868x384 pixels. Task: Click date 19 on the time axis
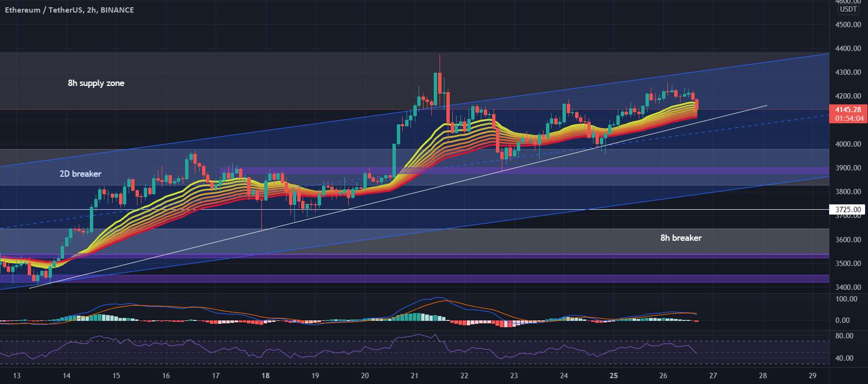click(x=315, y=376)
